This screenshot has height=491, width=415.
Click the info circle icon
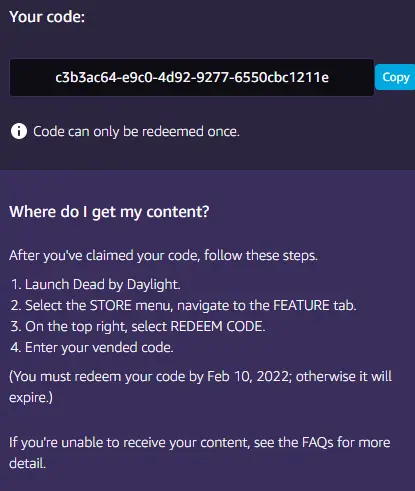19,131
